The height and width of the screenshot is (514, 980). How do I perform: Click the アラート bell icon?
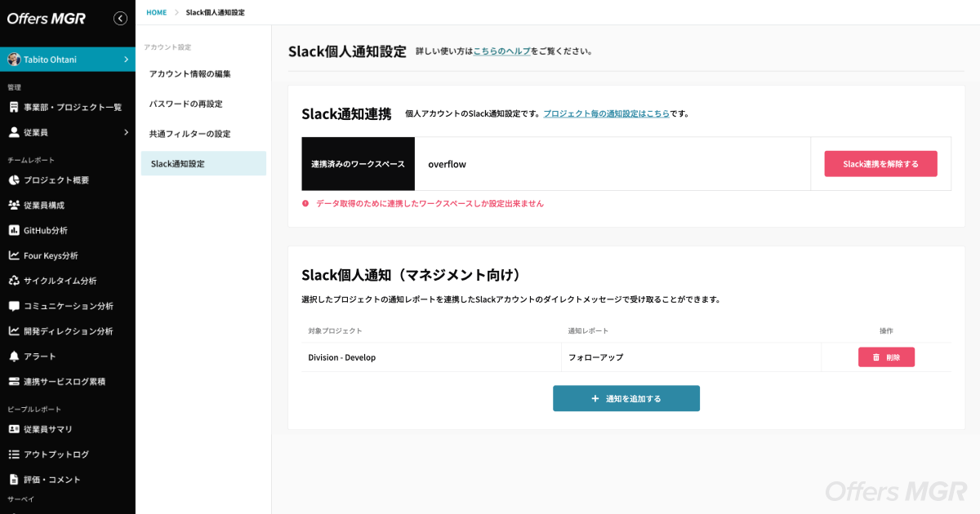point(11,357)
